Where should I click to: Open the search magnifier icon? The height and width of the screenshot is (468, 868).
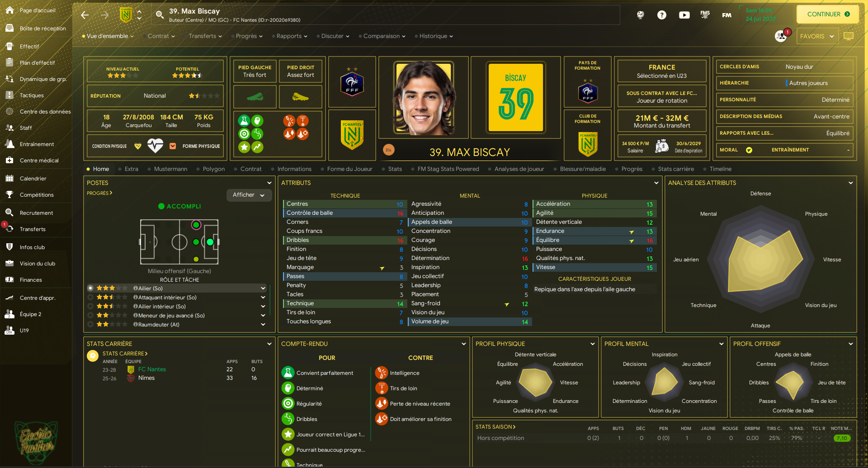tap(160, 15)
